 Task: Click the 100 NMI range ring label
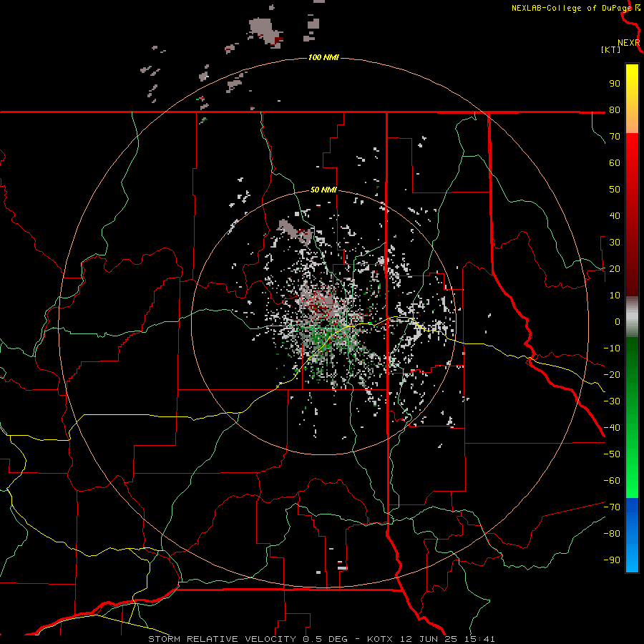coord(323,57)
